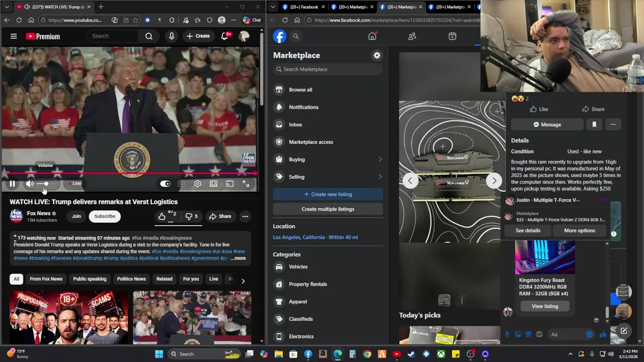The image size is (644, 362).
Task: Select the Related chip
Action: coord(164,279)
